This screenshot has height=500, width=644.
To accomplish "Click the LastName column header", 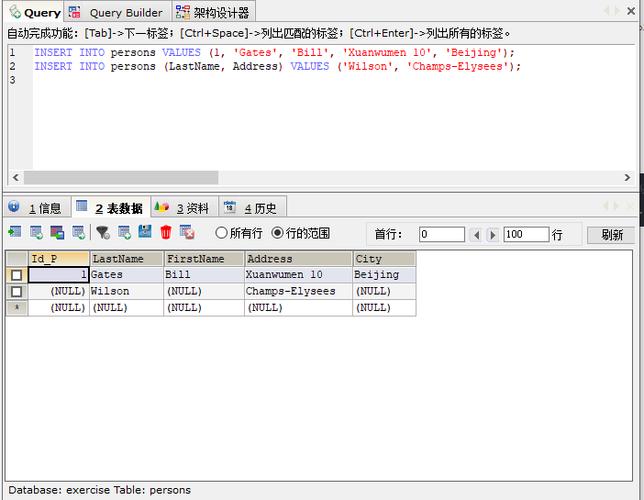I will [126, 259].
